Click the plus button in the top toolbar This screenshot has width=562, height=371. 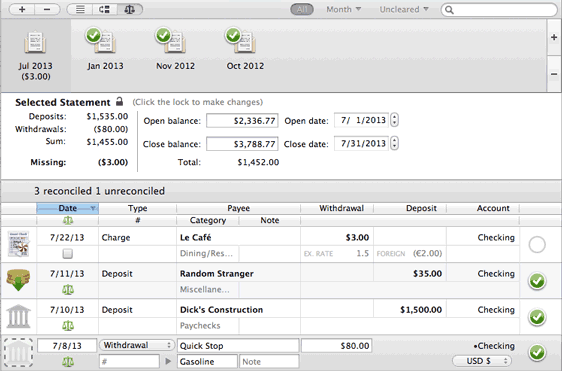point(22,9)
